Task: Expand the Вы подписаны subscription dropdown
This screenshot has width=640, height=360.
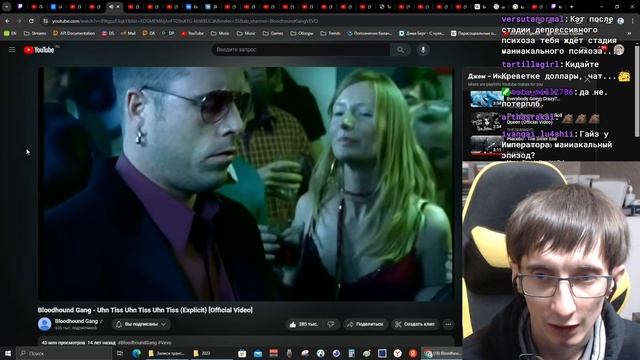Action: click(x=141, y=324)
